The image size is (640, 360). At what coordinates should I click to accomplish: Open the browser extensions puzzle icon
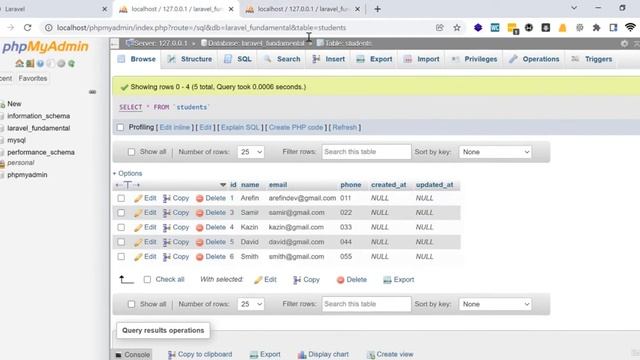click(x=596, y=28)
